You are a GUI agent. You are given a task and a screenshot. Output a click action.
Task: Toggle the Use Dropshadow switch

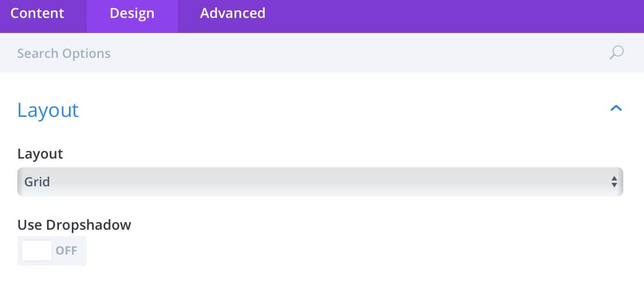coord(52,251)
